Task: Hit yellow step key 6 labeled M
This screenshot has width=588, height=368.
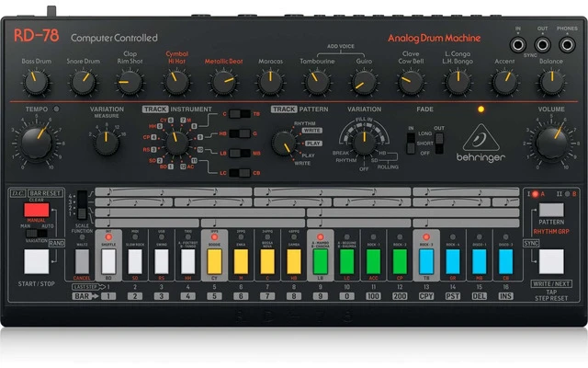Action: pos(241,261)
